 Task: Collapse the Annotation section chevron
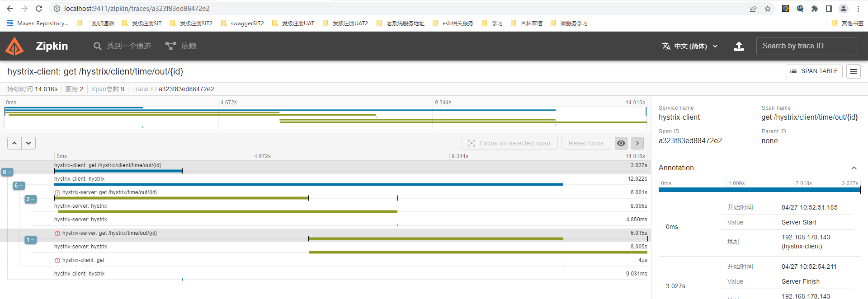(854, 168)
